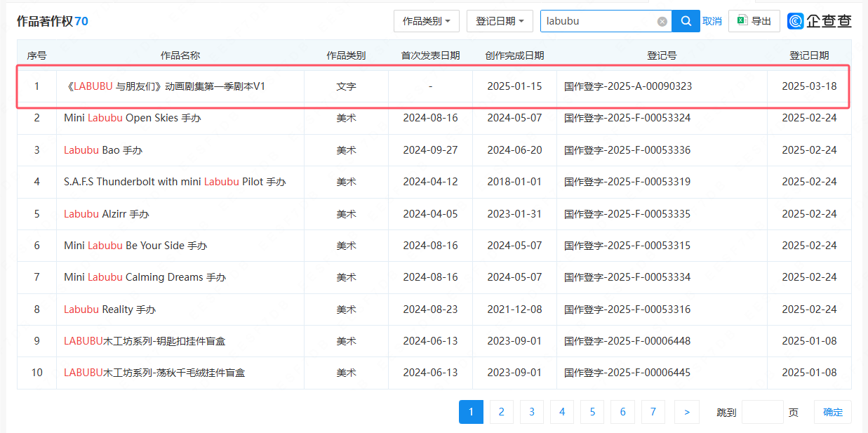Click creation date 2025-01-15
Image resolution: width=868 pixels, height=433 pixels.
514,86
